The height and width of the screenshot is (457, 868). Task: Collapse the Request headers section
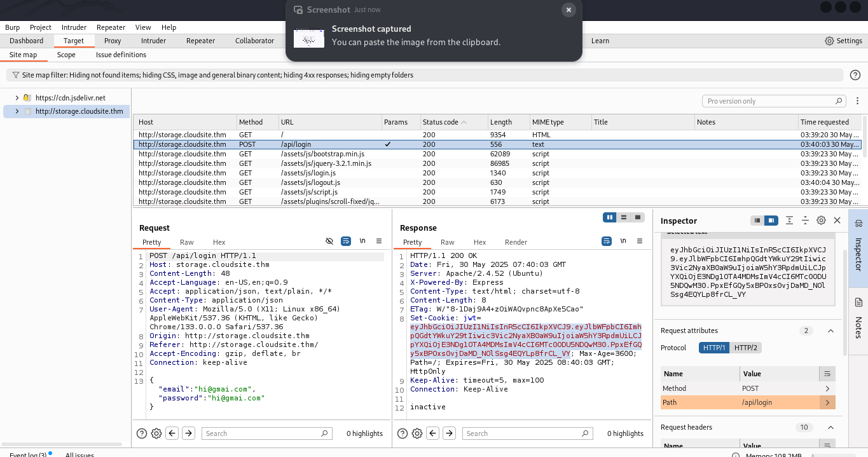(x=830, y=427)
